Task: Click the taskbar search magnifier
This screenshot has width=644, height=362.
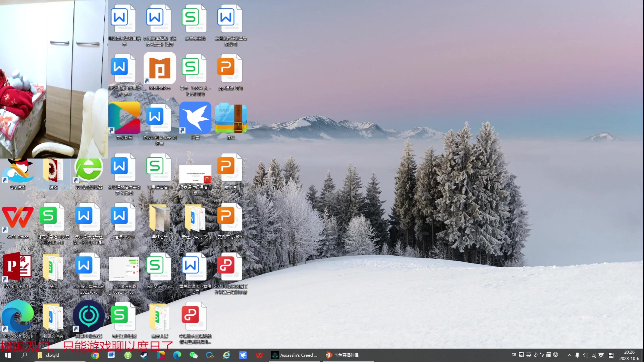Action: [24, 355]
